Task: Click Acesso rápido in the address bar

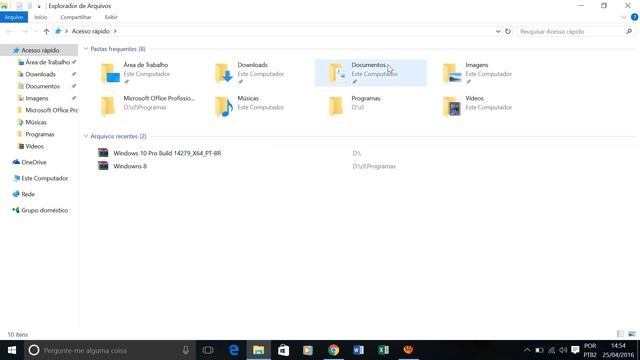Action: [91, 31]
